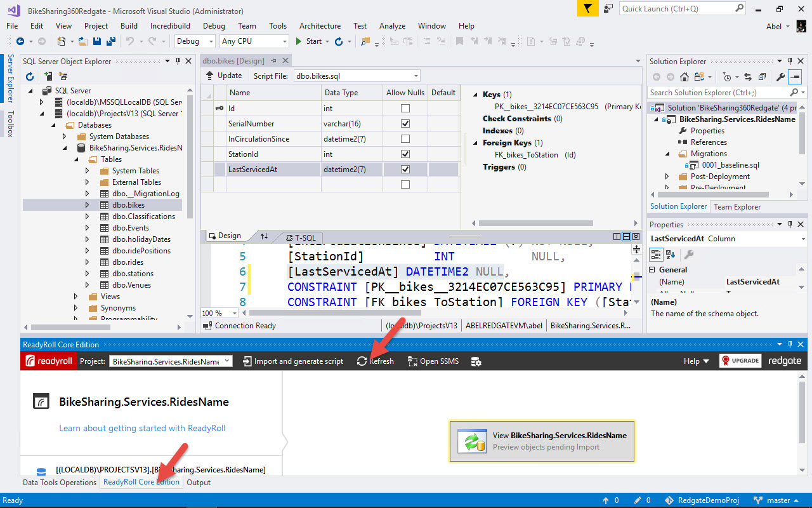The height and width of the screenshot is (508, 812).
Task: Click Import and generate script button
Action: tap(292, 361)
